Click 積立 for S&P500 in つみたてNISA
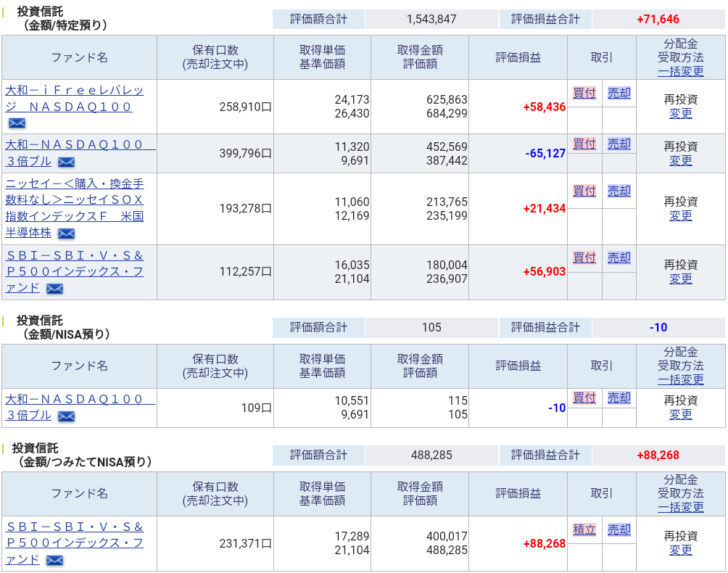Screen dimensions: 728x573 click(584, 529)
